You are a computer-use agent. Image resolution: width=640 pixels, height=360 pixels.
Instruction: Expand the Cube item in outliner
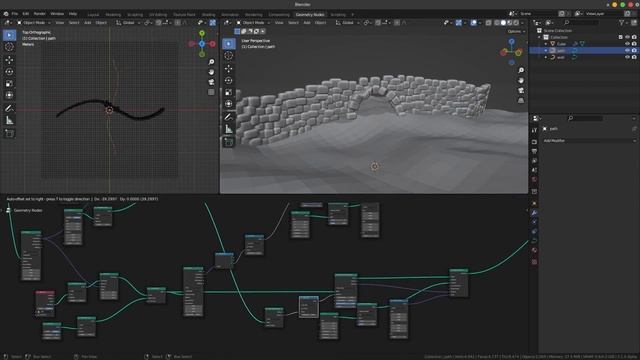click(546, 44)
